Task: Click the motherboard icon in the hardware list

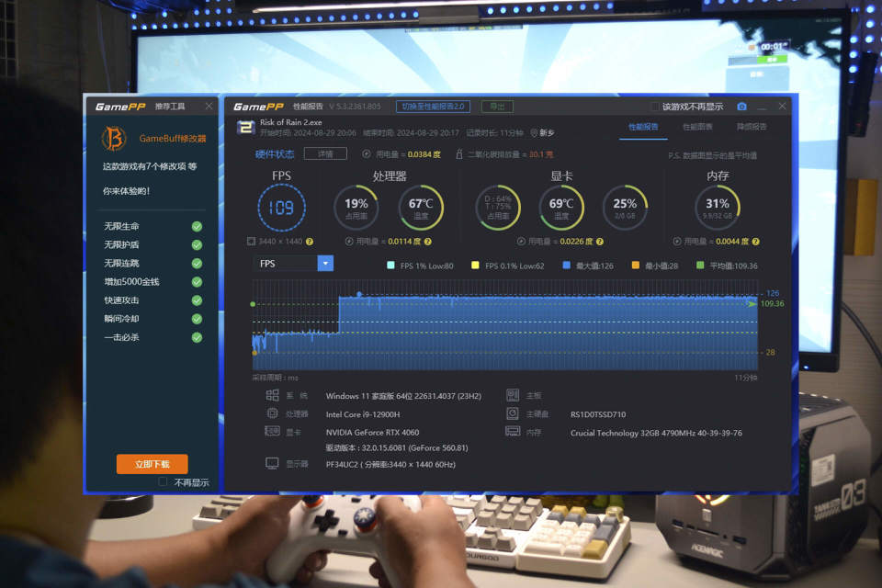Action: click(513, 395)
